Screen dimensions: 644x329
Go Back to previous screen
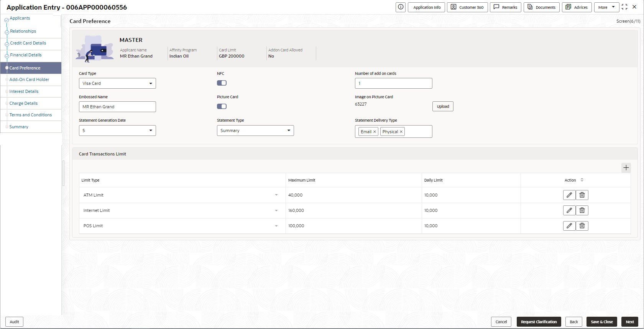[574, 322]
